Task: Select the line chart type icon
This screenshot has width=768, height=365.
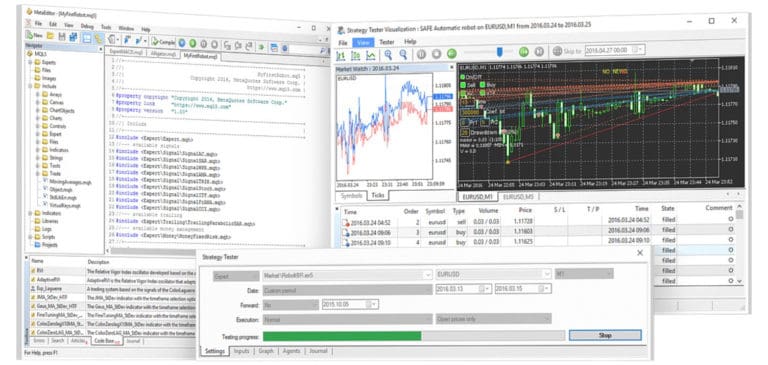Action: (371, 54)
